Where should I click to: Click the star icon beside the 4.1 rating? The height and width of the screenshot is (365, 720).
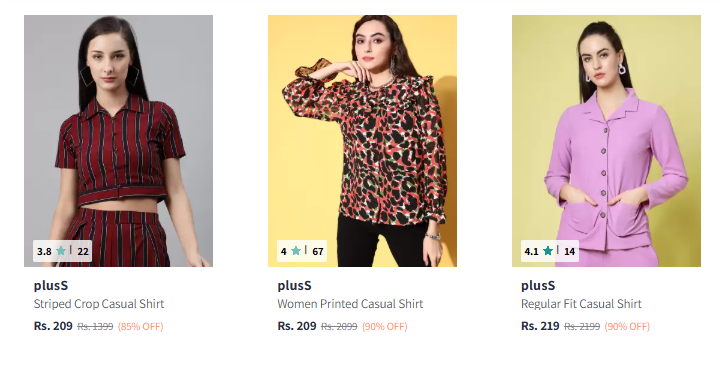[x=547, y=251]
